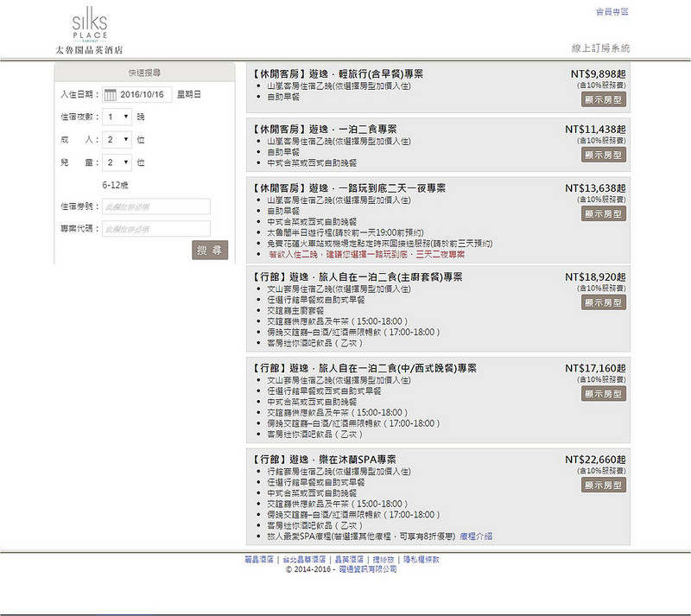Open the 療程介紹 SPA treatment link

476,537
